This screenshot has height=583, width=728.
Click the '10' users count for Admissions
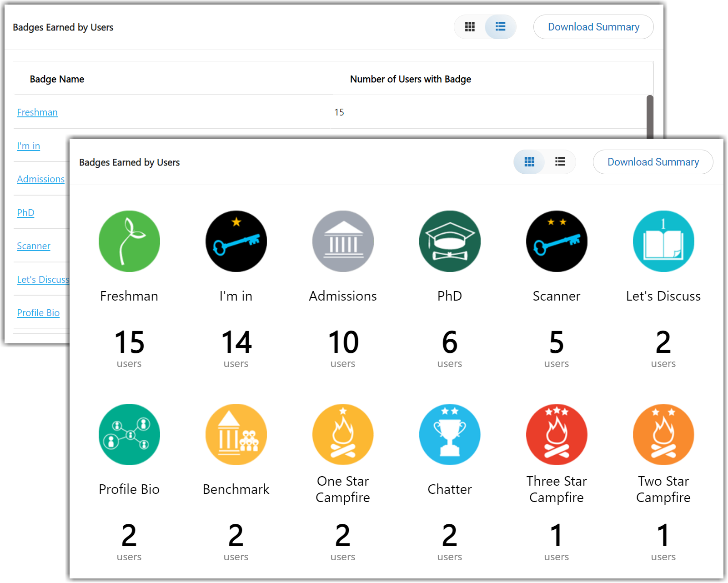click(x=343, y=342)
